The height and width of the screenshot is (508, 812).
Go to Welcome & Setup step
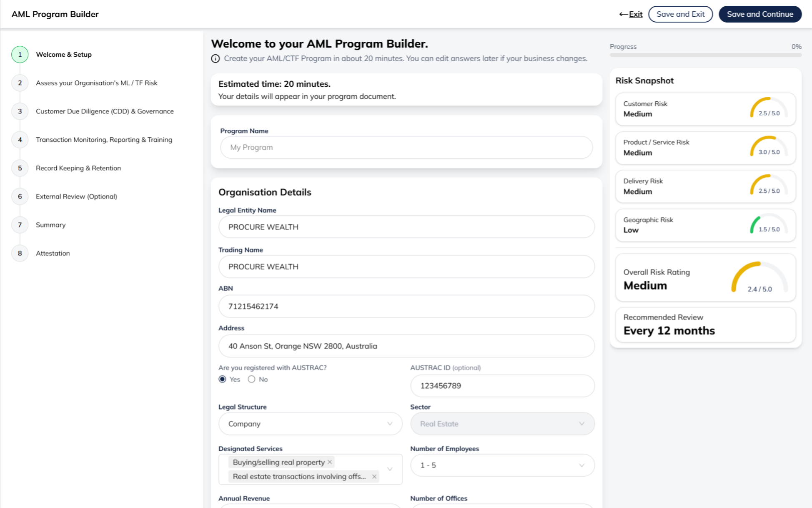[64, 55]
